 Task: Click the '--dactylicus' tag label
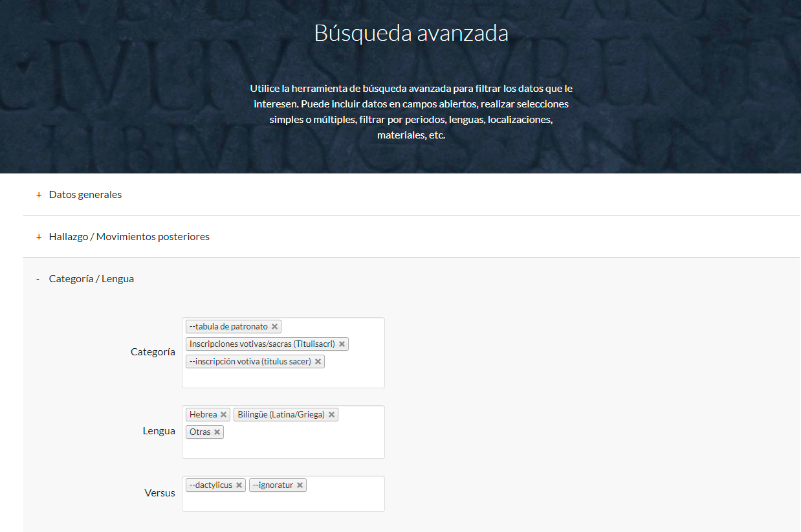tap(210, 485)
